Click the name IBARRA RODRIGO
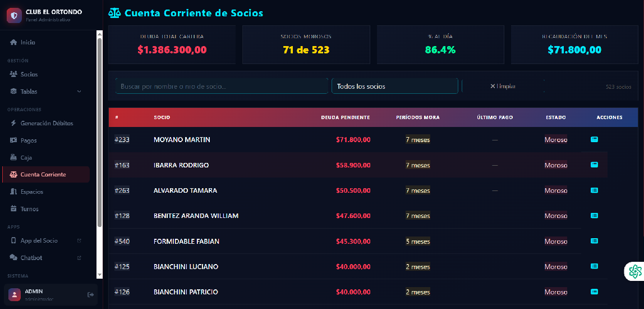 (x=181, y=165)
